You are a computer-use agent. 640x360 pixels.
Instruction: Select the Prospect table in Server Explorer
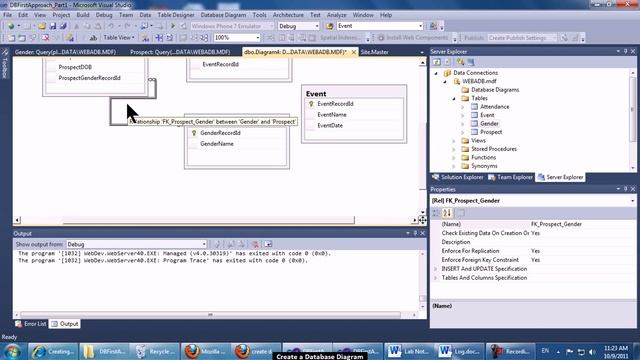point(491,132)
